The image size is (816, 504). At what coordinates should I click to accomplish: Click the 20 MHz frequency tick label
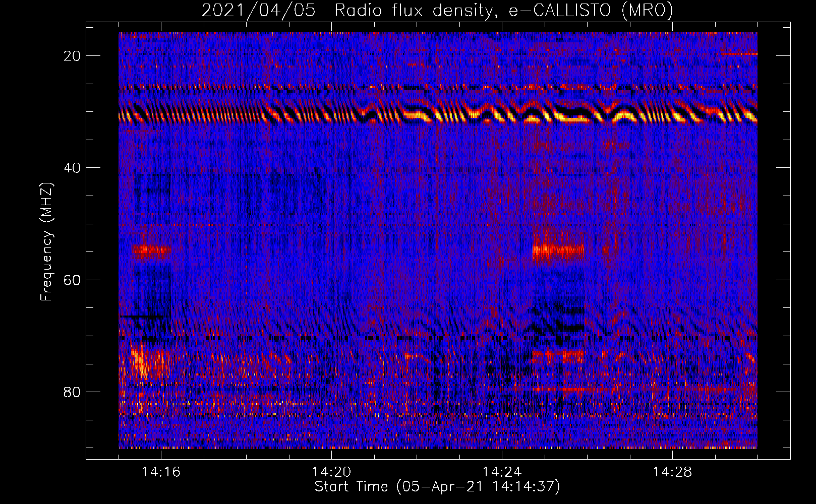(73, 56)
